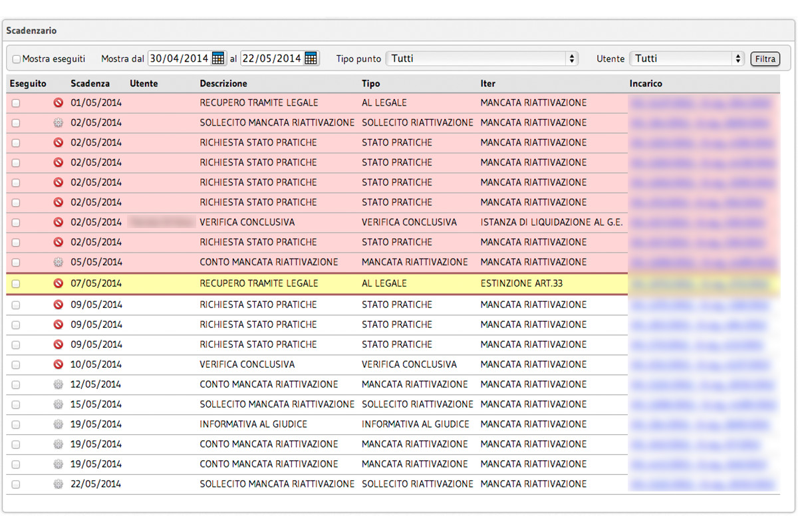Click the red status icon on the 10/05/2014 row
This screenshot has height=532, width=798.
[x=58, y=365]
